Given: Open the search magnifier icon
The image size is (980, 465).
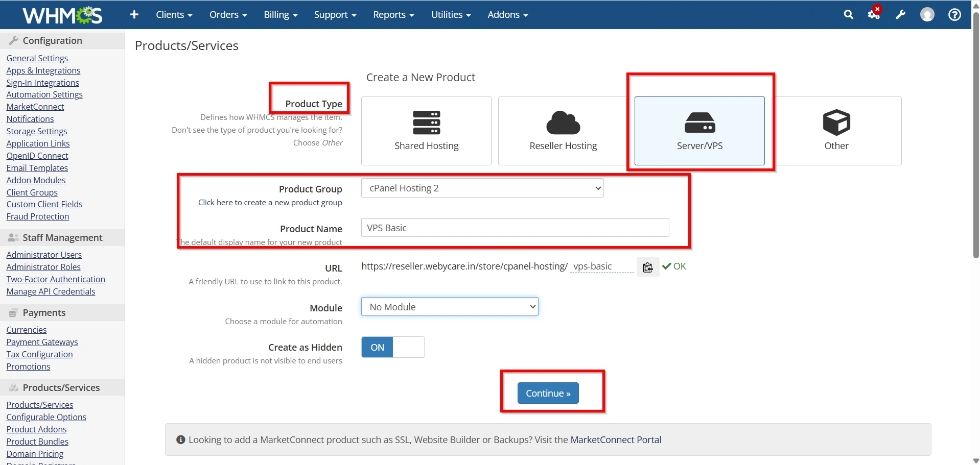Looking at the screenshot, I should coord(848,15).
